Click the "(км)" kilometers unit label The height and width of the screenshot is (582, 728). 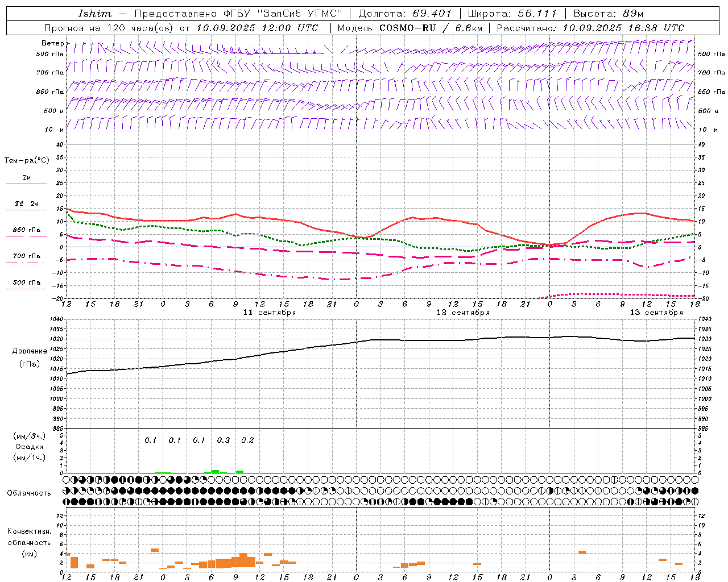coord(30,554)
